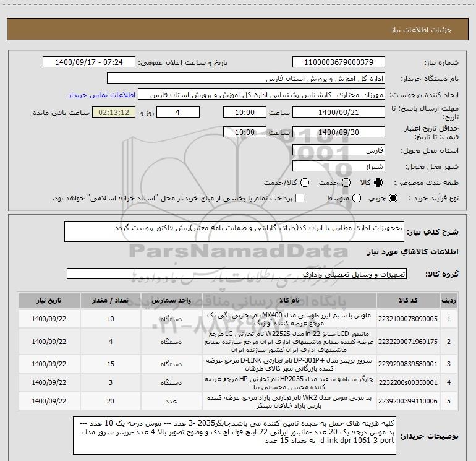The image size is (476, 461).
Task: Click the ردیف column header
Action: click(x=449, y=301)
